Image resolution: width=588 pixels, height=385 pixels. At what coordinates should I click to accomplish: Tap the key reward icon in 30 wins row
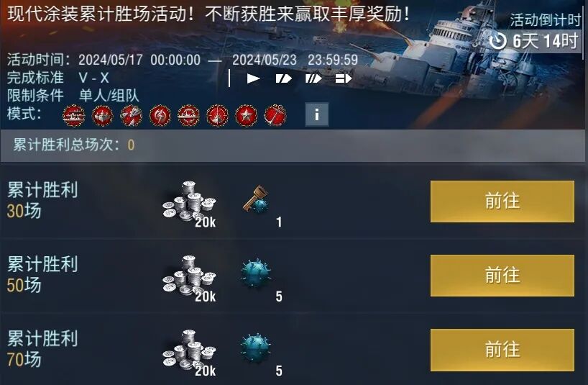pos(256,199)
